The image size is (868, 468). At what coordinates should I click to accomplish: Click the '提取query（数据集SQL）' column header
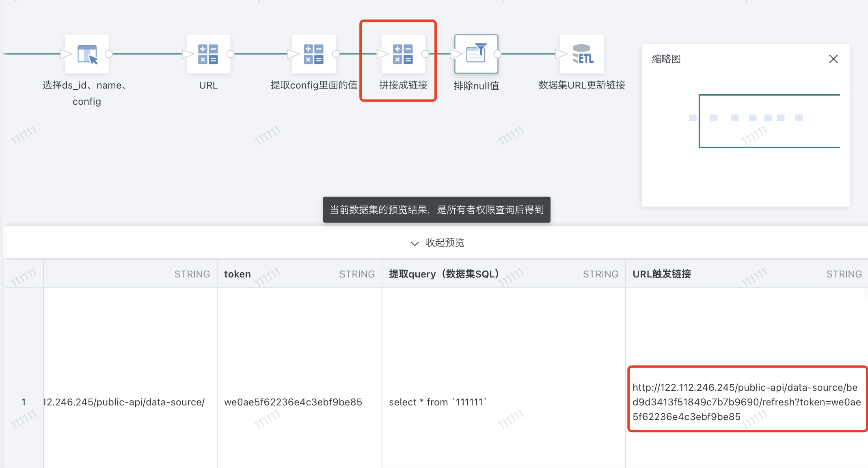coord(444,274)
